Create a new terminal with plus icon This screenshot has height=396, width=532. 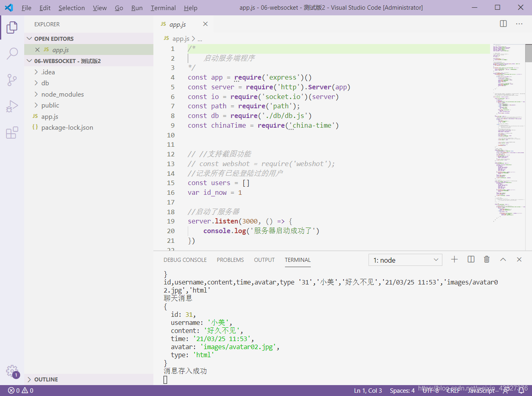click(x=455, y=259)
